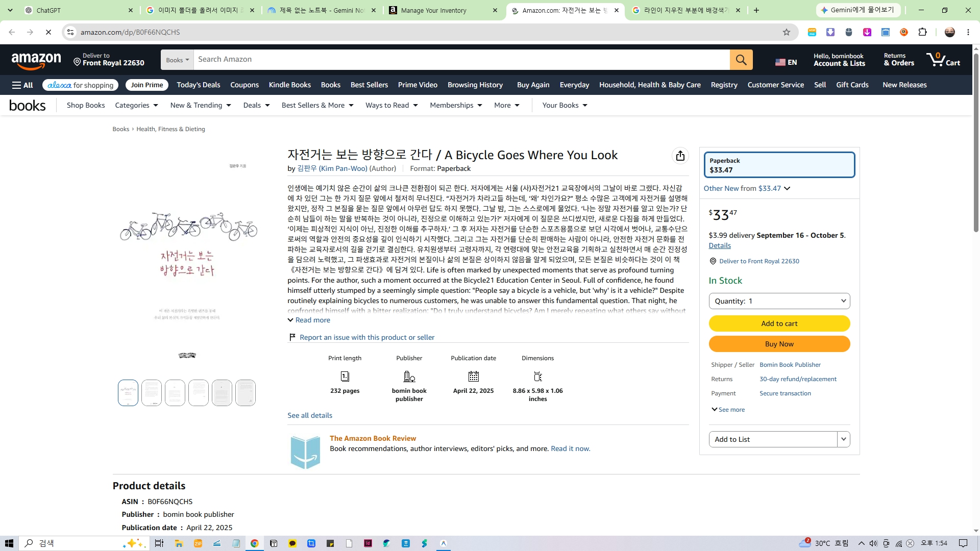Click the Buy Now button
Screen dimensions: 980x551
tap(779, 344)
